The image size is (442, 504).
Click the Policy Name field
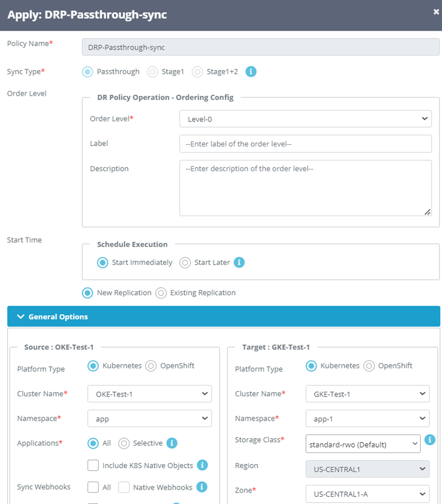point(260,47)
